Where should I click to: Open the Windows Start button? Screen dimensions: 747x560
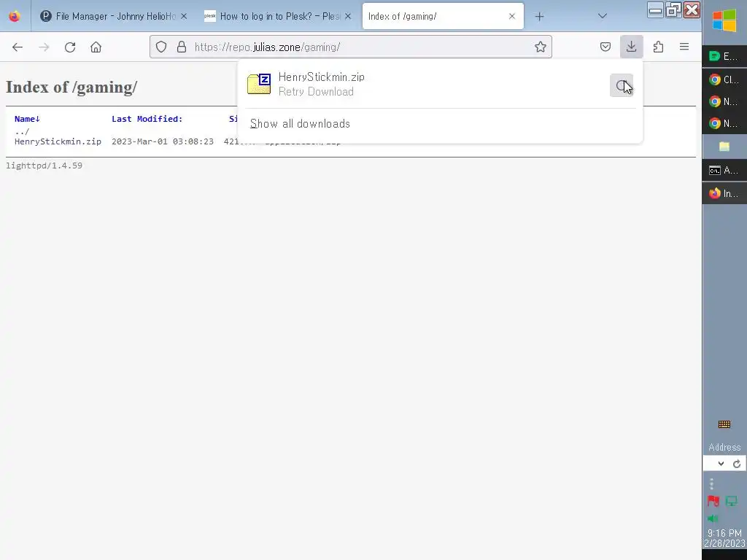point(724,20)
